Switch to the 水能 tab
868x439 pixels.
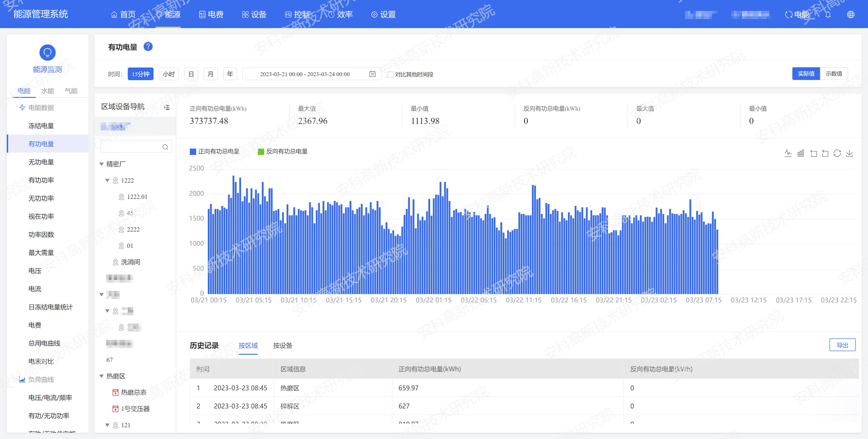pos(48,91)
